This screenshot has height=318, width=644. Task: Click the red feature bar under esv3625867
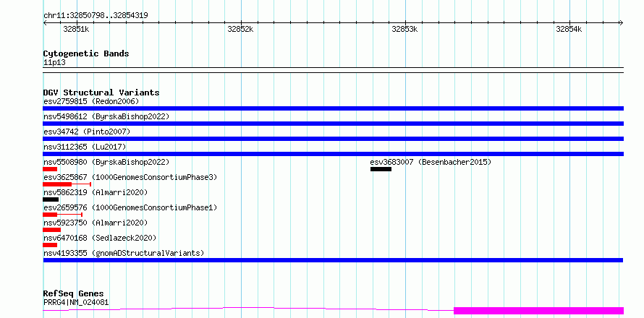[57, 184]
